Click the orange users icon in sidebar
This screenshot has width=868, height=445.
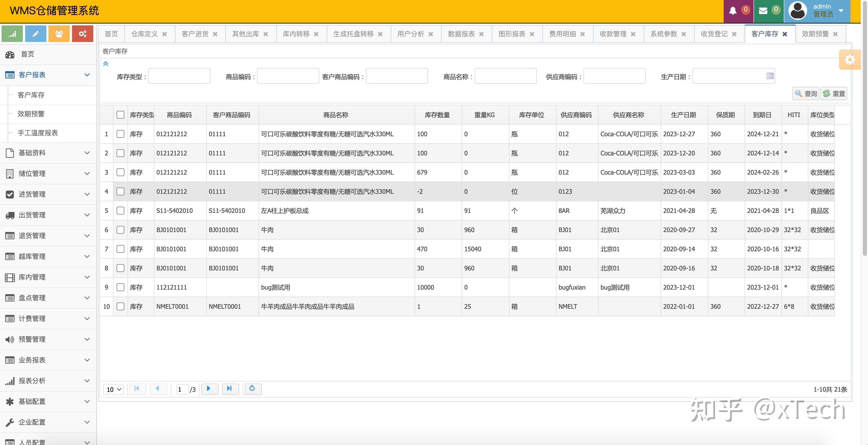(59, 34)
